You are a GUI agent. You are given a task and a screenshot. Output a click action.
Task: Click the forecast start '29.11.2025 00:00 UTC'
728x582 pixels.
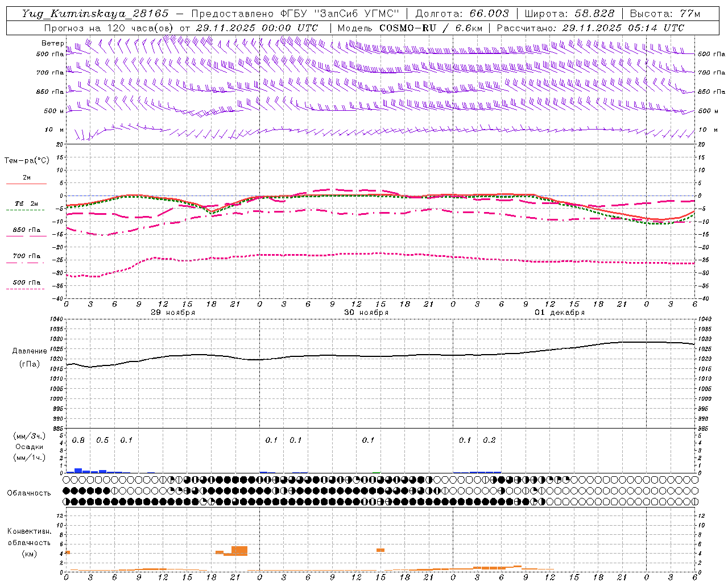click(x=257, y=28)
